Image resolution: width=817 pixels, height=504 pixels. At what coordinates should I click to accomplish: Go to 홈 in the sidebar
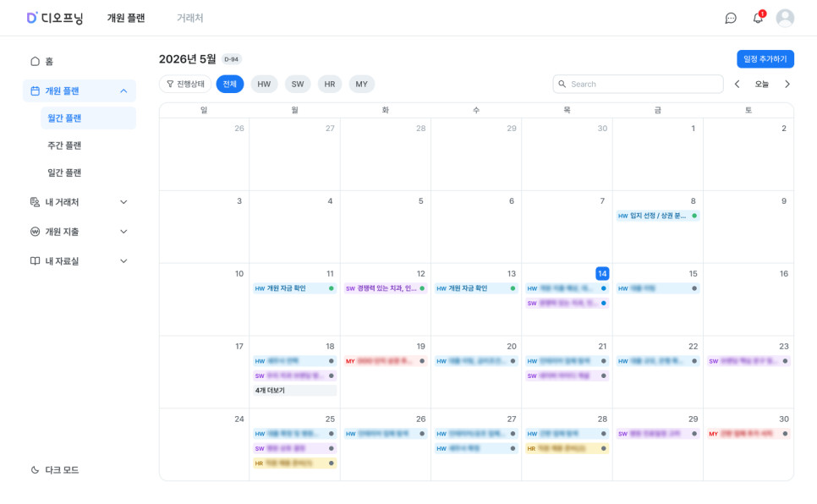coord(41,62)
